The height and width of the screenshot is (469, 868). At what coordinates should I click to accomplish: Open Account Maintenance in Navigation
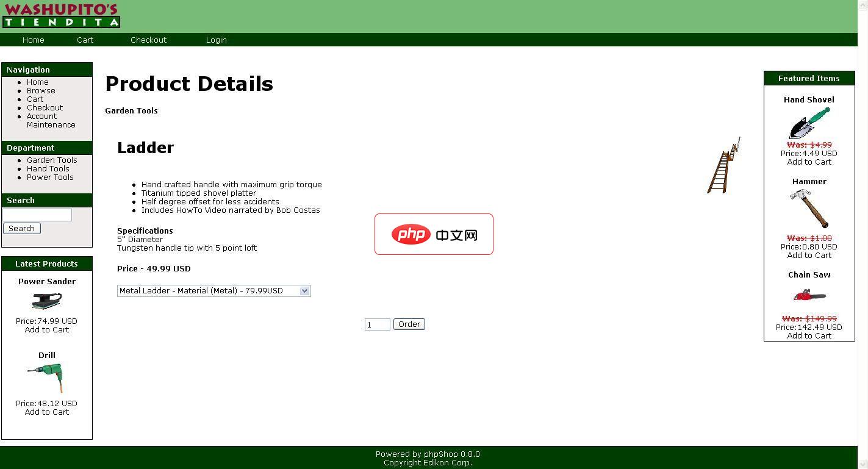[51, 120]
